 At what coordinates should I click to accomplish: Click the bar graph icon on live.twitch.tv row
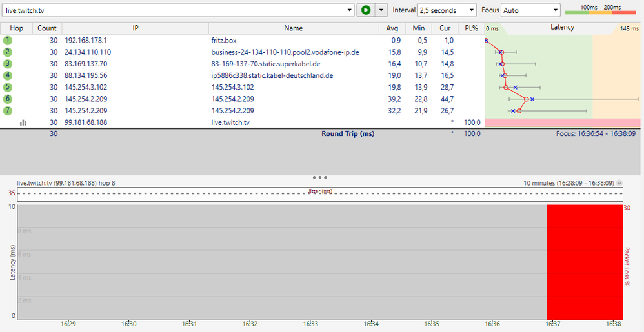pyautogui.click(x=23, y=122)
